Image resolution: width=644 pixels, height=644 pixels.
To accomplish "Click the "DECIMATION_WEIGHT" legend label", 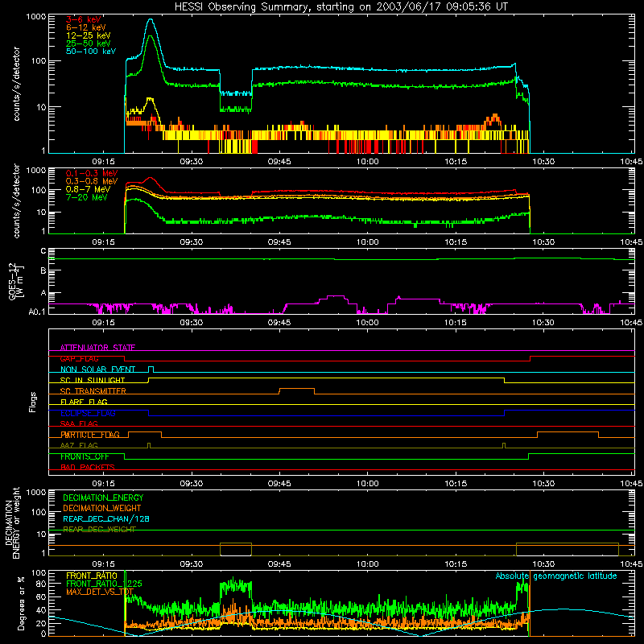I will (102, 508).
